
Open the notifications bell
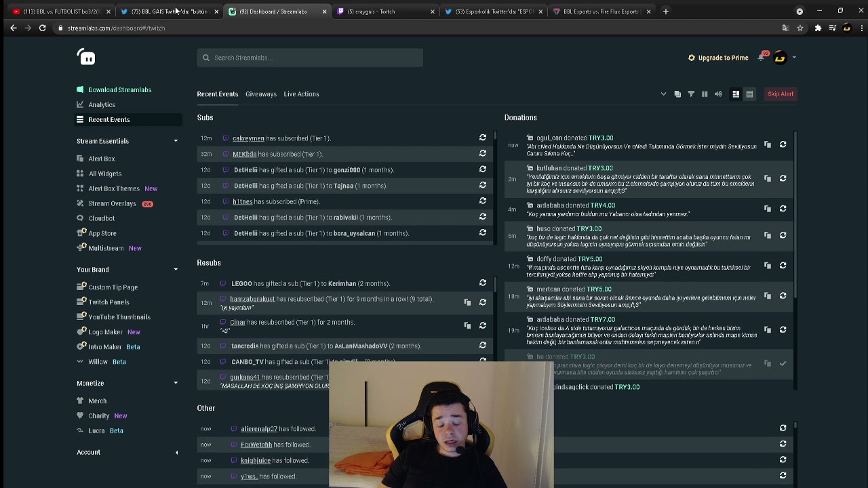[762, 58]
